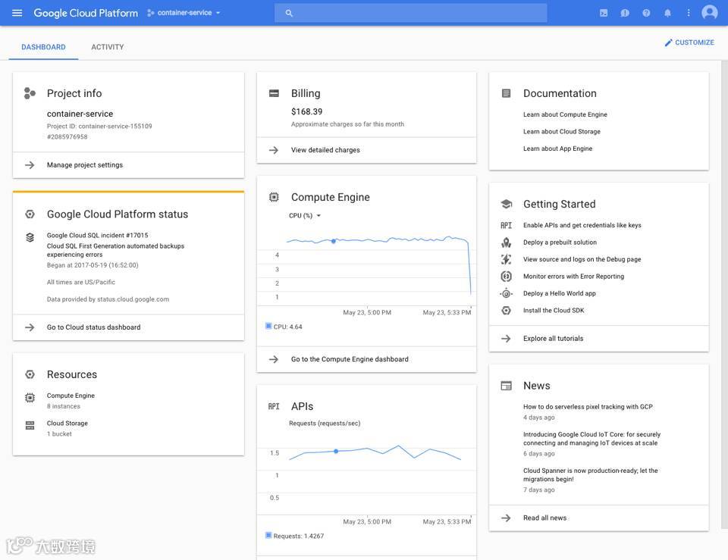Click the blue Requests legend swatch
Viewport: 728px width, 560px height.
[x=268, y=536]
